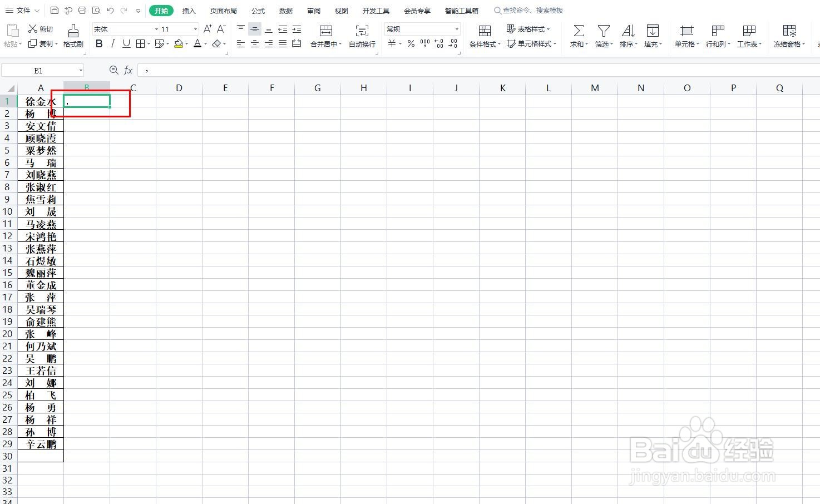Apply thousands separator style
Screen dimensions: 820x504
pos(425,43)
